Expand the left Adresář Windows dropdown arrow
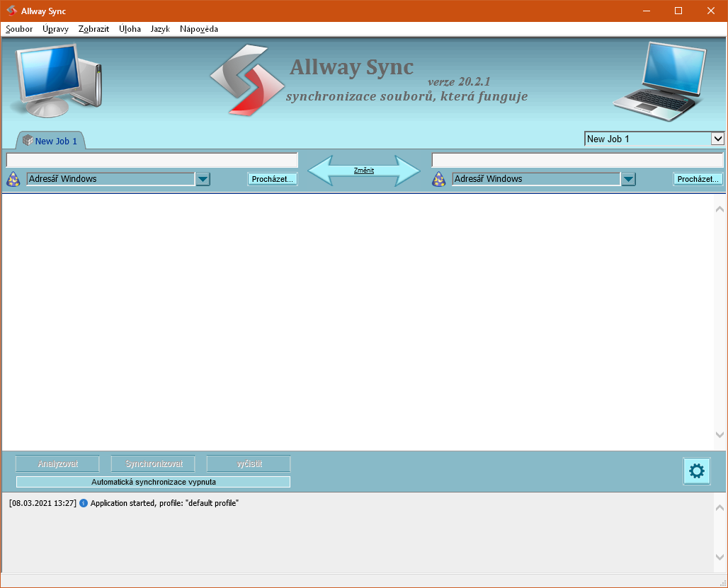This screenshot has height=588, width=728. (x=203, y=179)
